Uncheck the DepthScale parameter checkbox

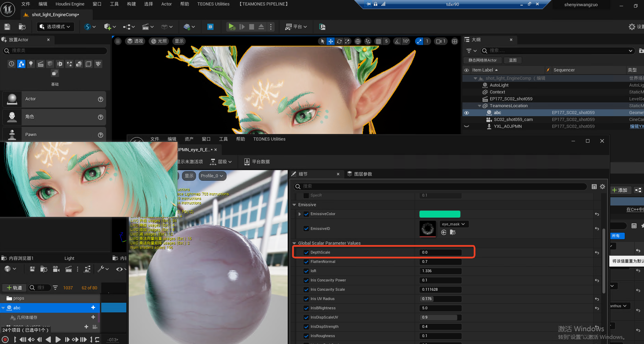(306, 253)
